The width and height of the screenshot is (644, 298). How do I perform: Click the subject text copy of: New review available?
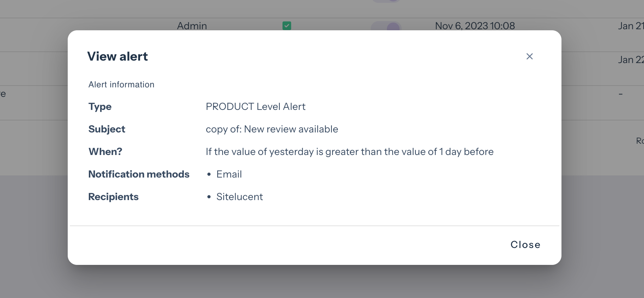click(272, 129)
